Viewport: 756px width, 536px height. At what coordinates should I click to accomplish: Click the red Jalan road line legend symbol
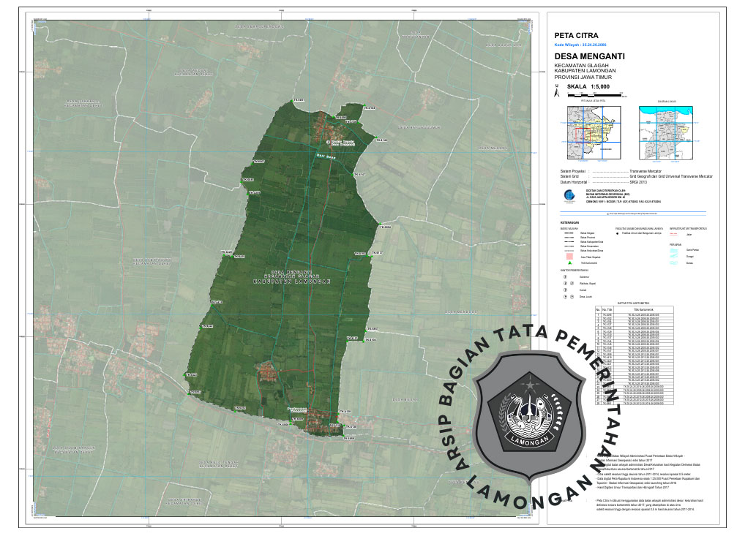pyautogui.click(x=673, y=234)
